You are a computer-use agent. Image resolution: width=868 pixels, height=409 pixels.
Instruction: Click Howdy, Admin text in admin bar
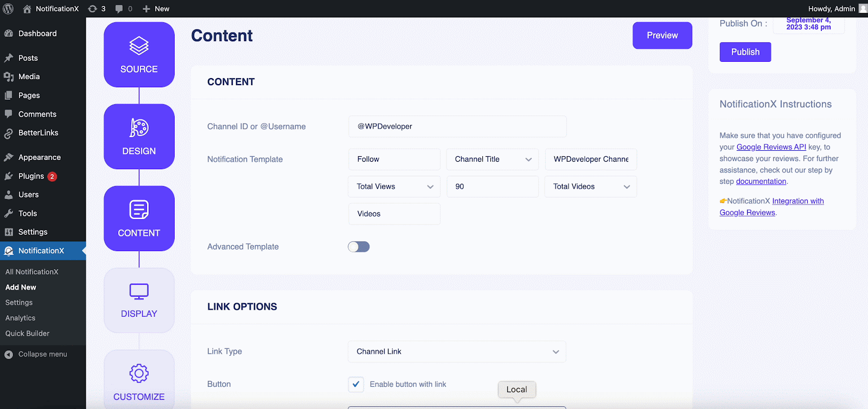pyautogui.click(x=832, y=9)
